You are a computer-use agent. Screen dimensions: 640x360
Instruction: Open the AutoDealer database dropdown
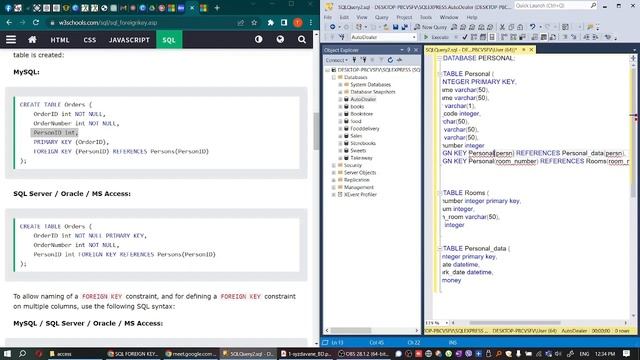point(383,37)
